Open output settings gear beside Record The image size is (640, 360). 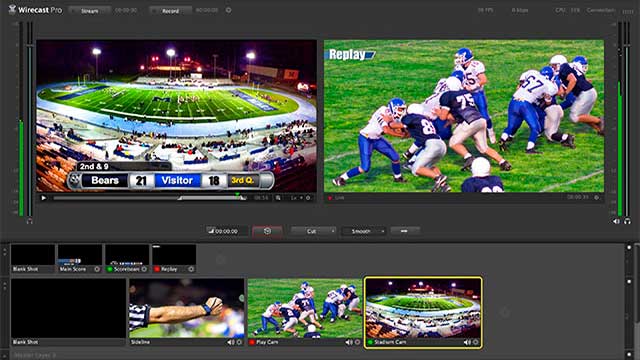tap(229, 10)
